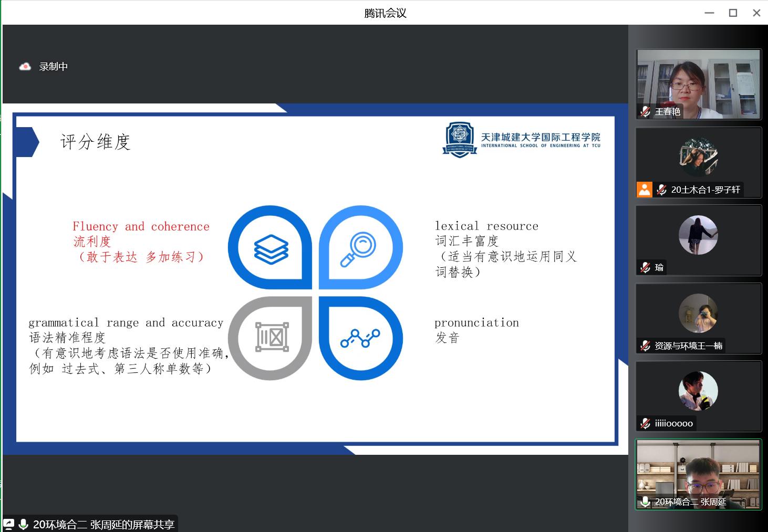Click the line chart pronunciation icon
768x532 pixels.
pyautogui.click(x=360, y=337)
